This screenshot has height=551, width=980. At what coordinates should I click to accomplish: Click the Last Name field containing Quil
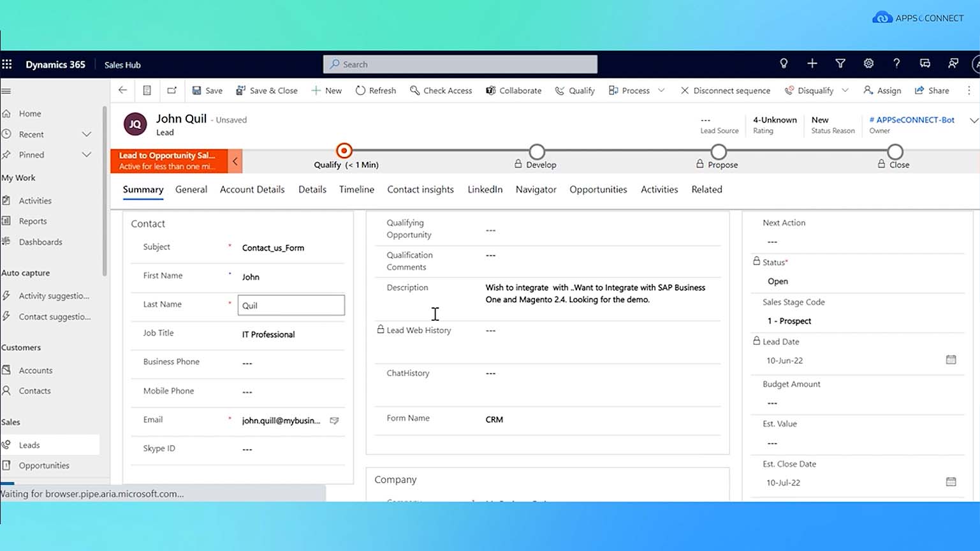click(x=291, y=305)
